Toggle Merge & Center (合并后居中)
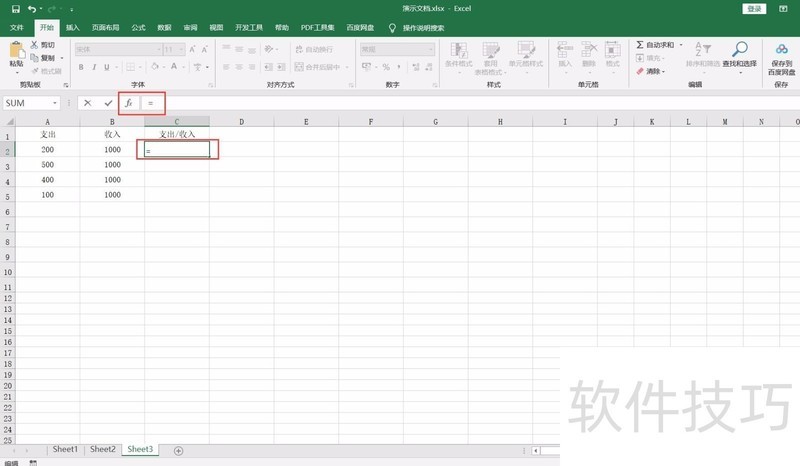This screenshot has width=800, height=466. (x=318, y=67)
